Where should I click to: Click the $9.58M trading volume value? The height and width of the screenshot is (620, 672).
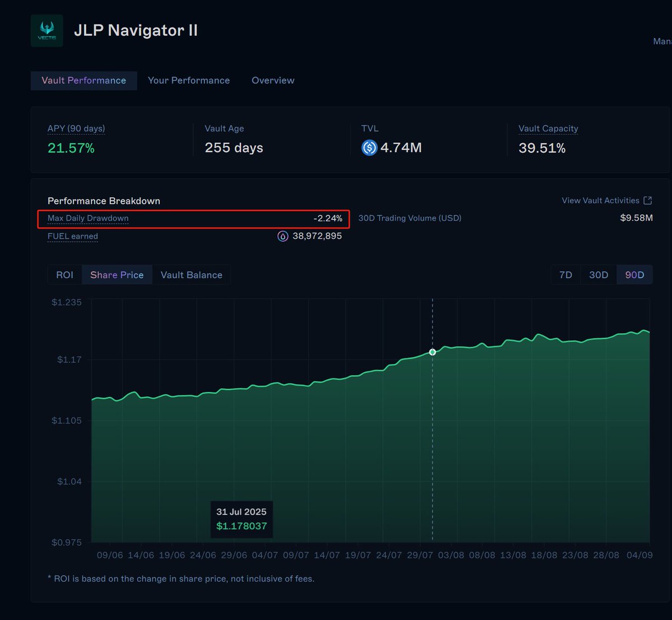pos(636,218)
